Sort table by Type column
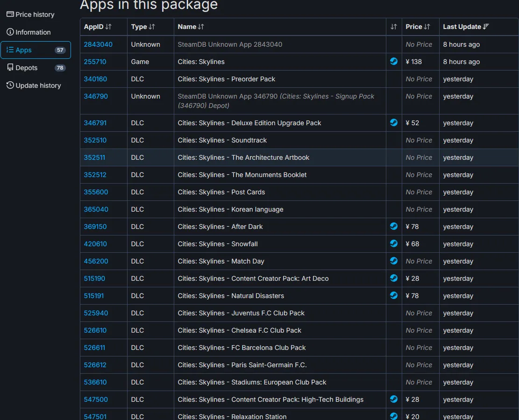Screen dimensions: 519x420 point(150,27)
